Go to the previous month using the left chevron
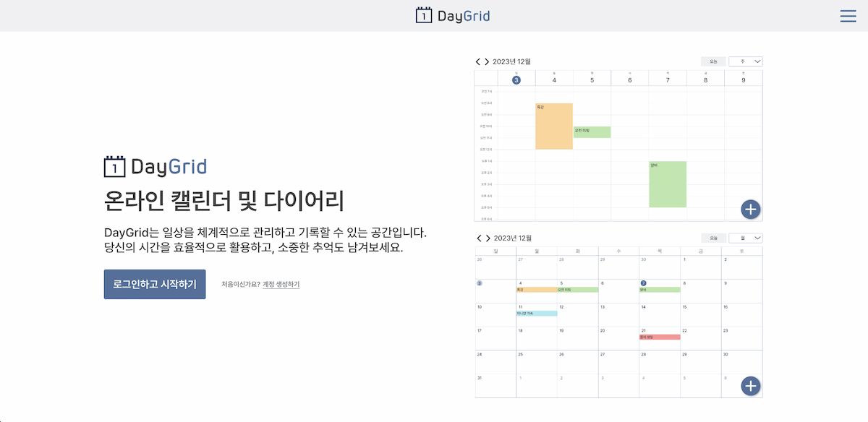Image resolution: width=868 pixels, height=422 pixels. coord(477,237)
